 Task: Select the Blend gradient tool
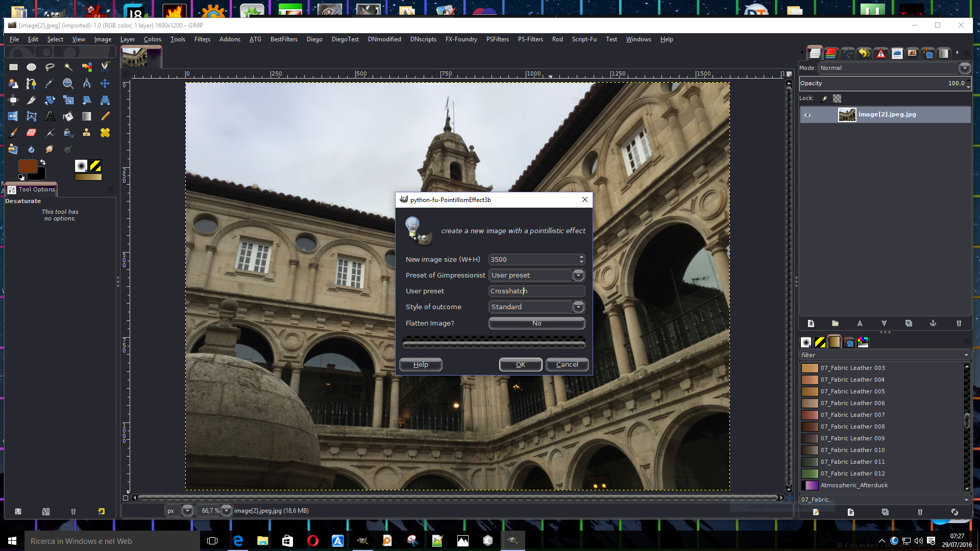87,116
